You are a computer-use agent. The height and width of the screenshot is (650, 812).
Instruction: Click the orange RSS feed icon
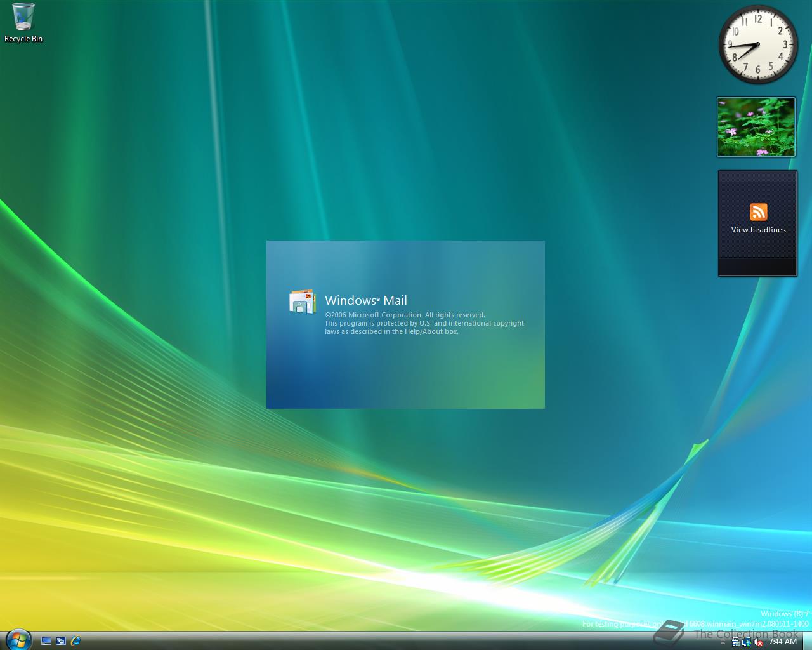pos(759,212)
